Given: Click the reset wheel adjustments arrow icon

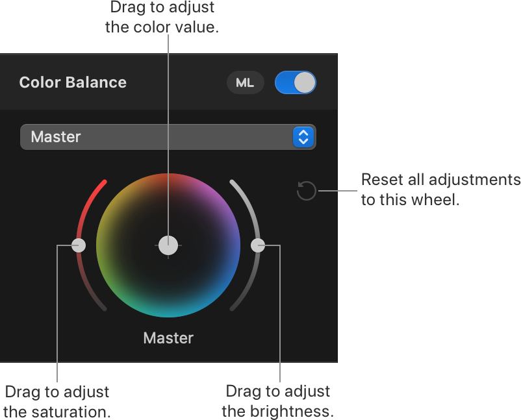Looking at the screenshot, I should tap(306, 191).
